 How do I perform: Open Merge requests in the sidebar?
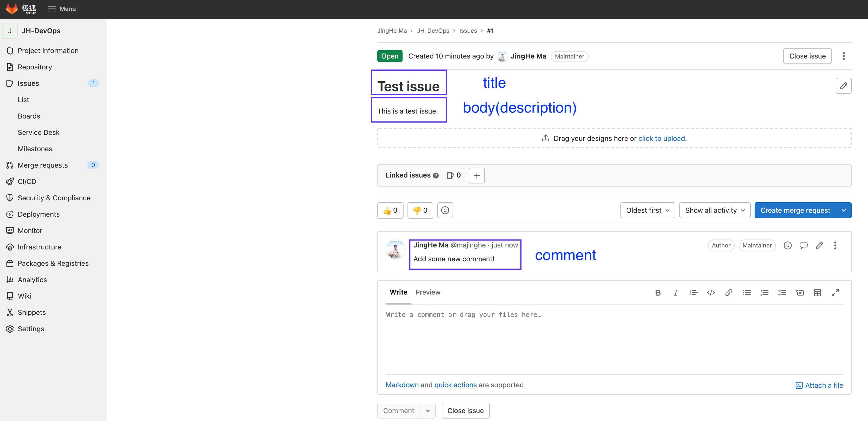[43, 165]
